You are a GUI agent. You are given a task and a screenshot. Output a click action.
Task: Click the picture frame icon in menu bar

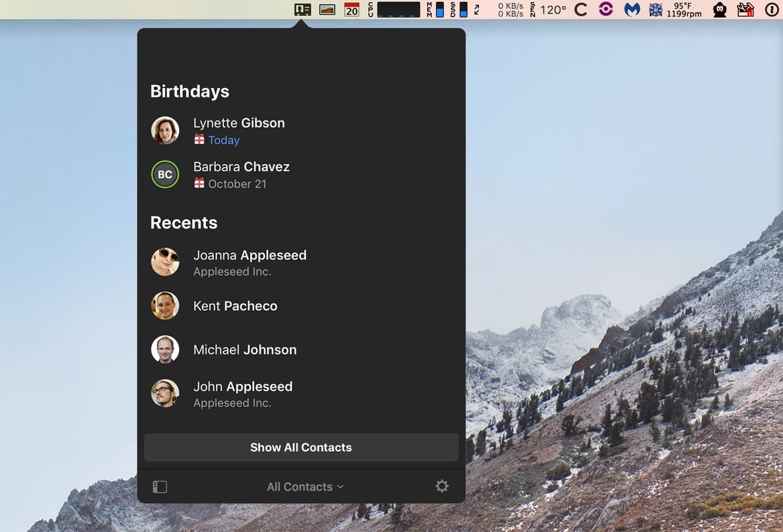327,9
